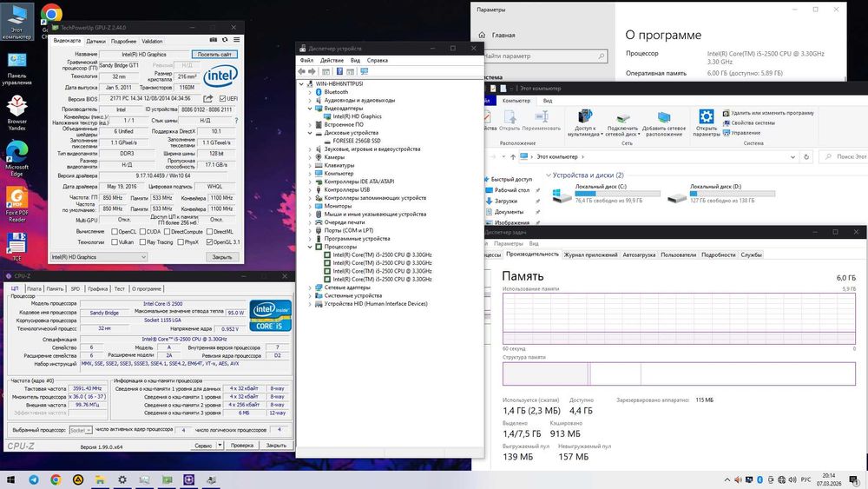Screen dimensions: 868x489
Task: Open the GPU selector dropdown Intel(R) HD Graphics
Action: click(x=99, y=257)
